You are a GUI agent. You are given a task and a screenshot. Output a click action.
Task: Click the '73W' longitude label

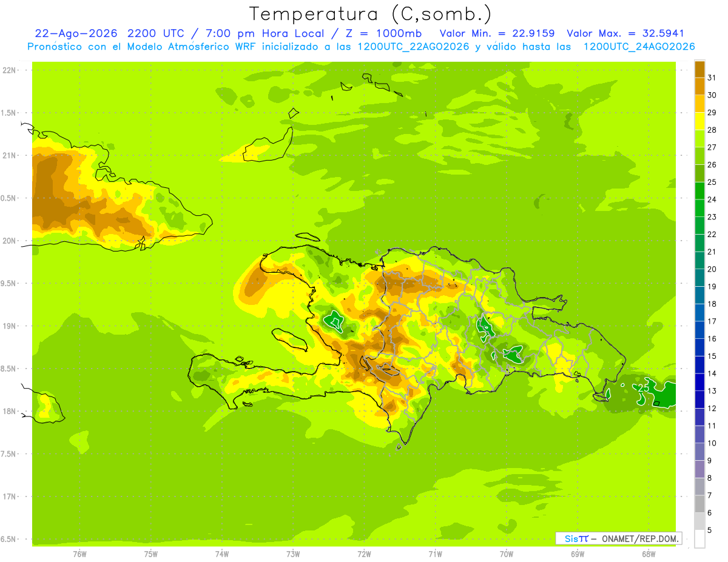[x=293, y=554]
